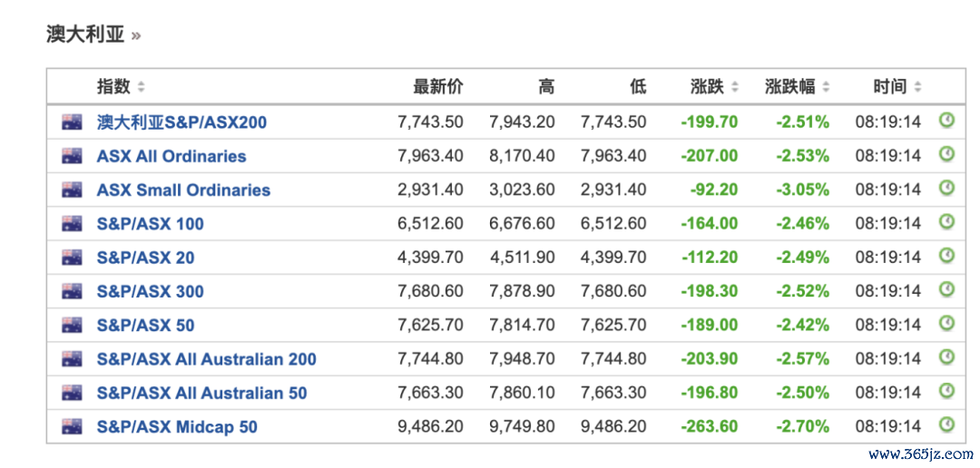Click the clock icon for ASX Small Ordinaries

[x=946, y=188]
